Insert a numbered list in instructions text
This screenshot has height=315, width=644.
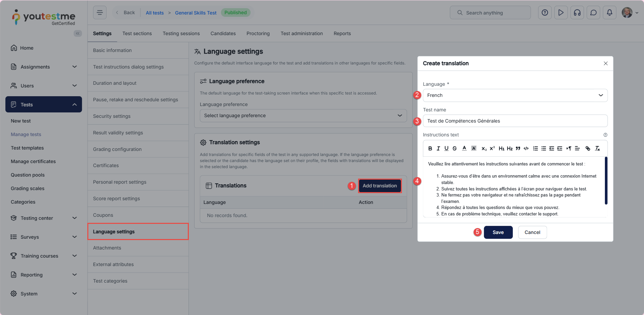click(x=535, y=149)
